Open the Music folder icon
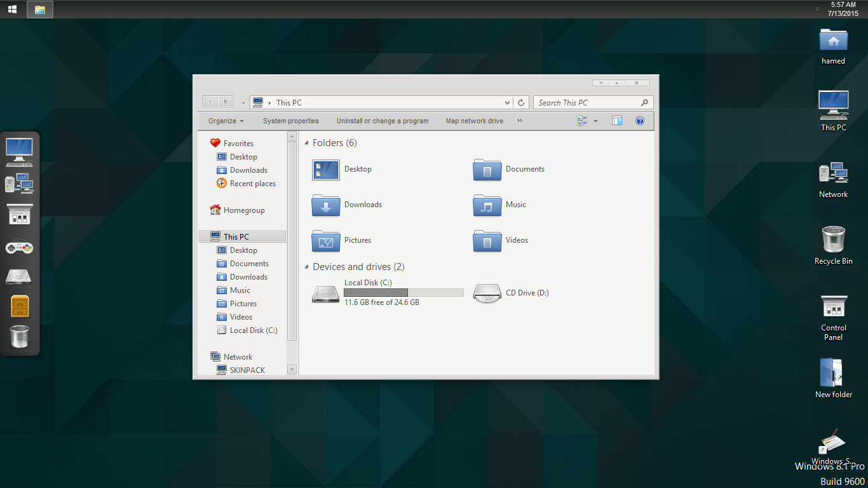 coord(487,205)
